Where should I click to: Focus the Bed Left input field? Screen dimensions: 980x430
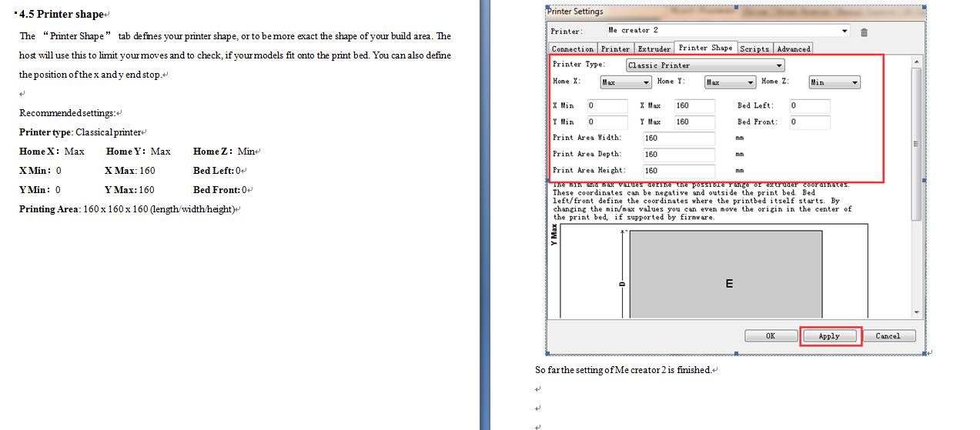pyautogui.click(x=809, y=105)
